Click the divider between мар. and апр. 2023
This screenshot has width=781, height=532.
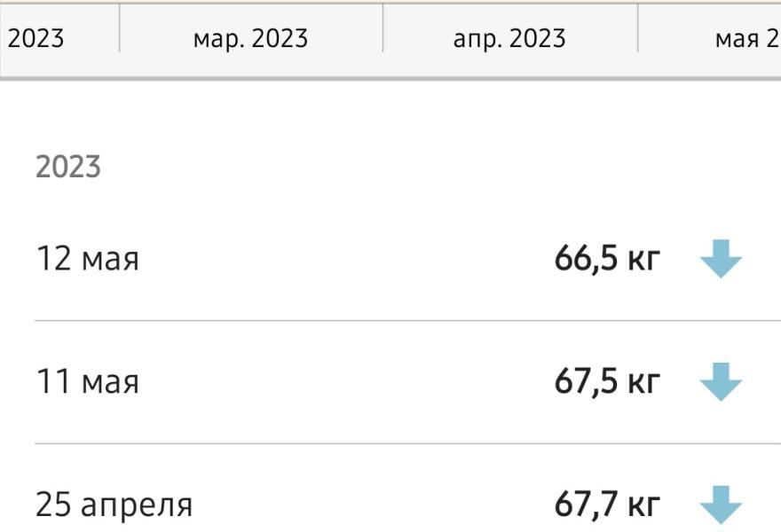point(383,27)
